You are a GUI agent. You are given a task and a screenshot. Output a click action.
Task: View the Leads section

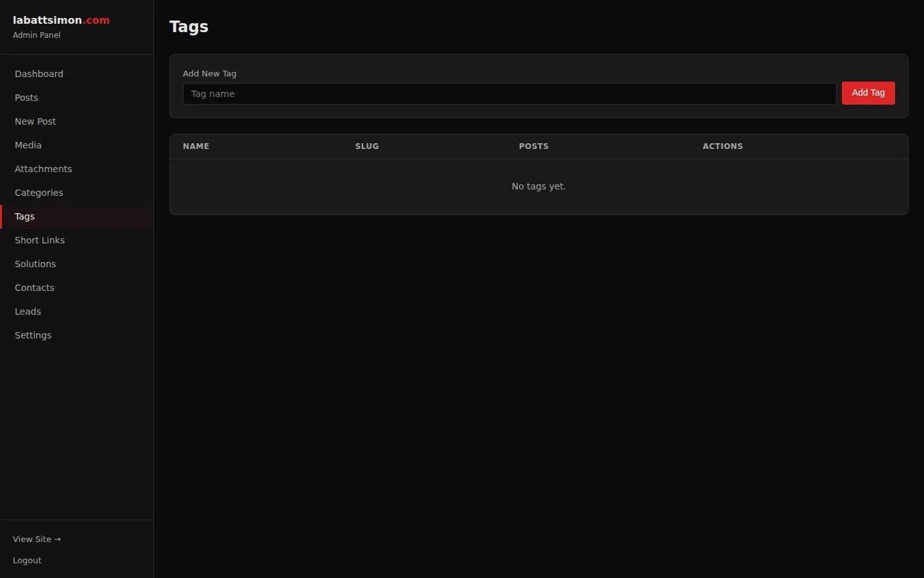click(28, 311)
